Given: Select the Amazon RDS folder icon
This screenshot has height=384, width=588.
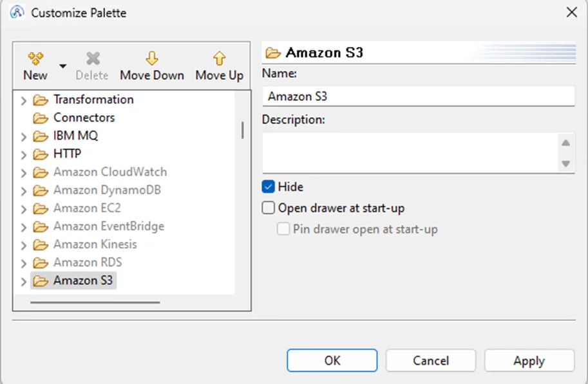Looking at the screenshot, I should click(41, 262).
